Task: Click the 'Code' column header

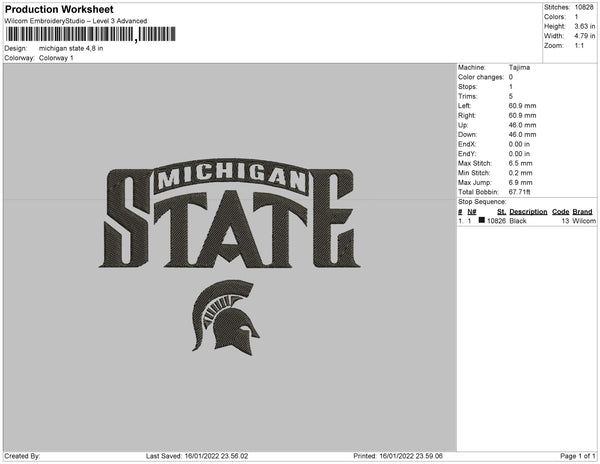Action: tap(561, 212)
